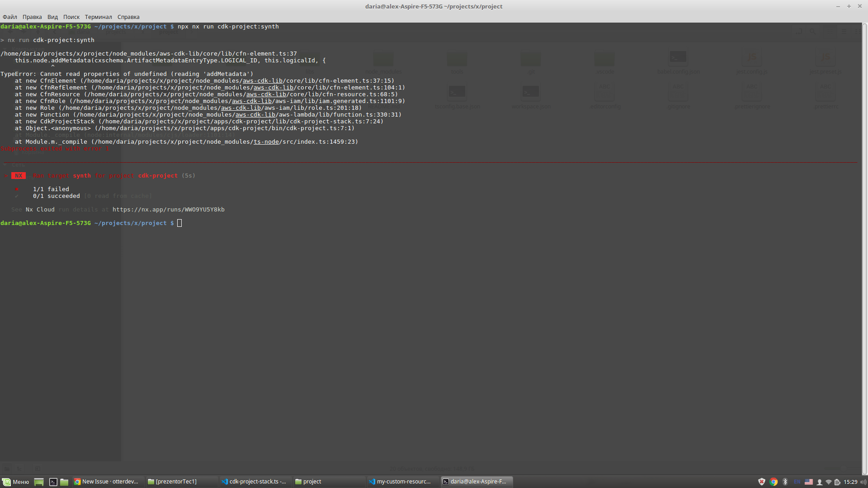Open the Файл menu
Viewport: 868px width, 488px height.
[9, 17]
